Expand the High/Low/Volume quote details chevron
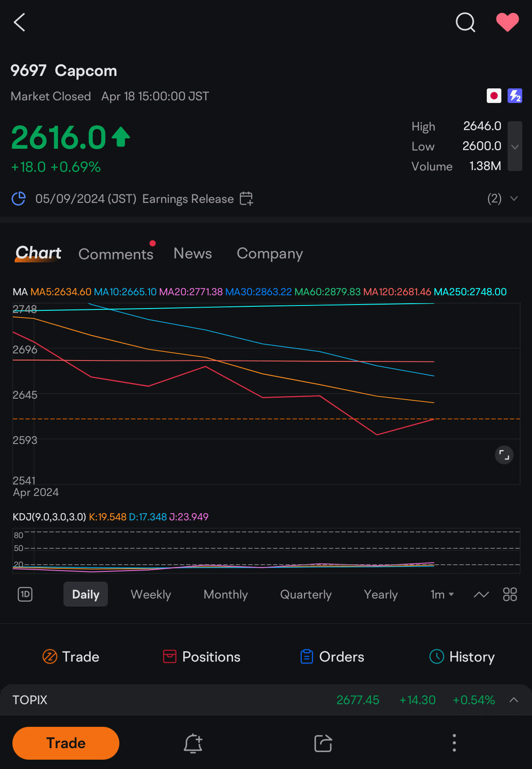This screenshot has width=532, height=769. [515, 147]
